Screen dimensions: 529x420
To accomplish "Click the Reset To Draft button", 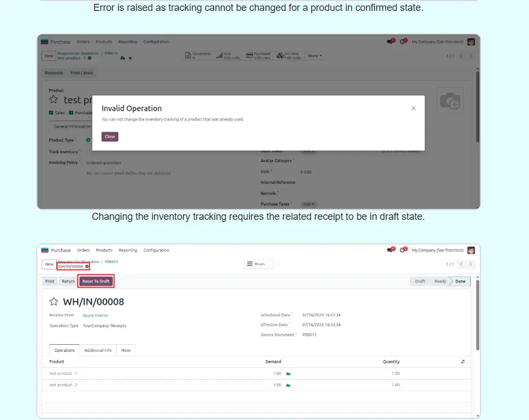I will click(96, 281).
